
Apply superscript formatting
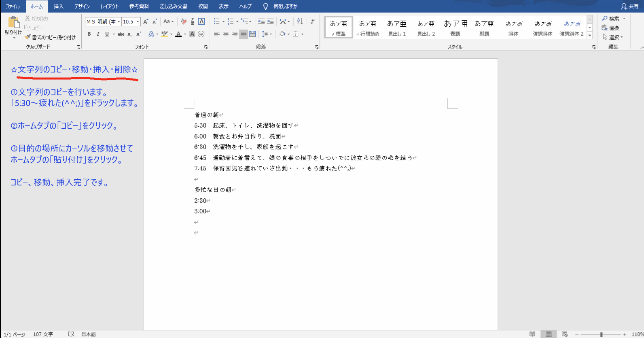(x=139, y=34)
